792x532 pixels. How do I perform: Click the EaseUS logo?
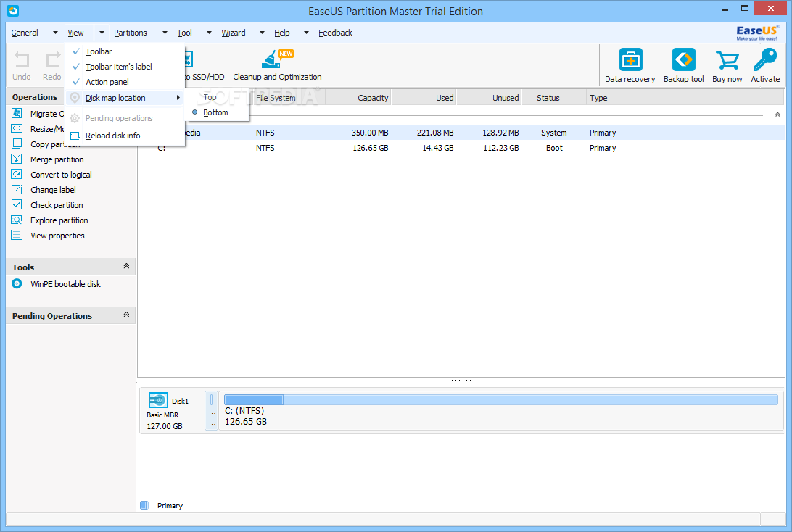point(757,33)
